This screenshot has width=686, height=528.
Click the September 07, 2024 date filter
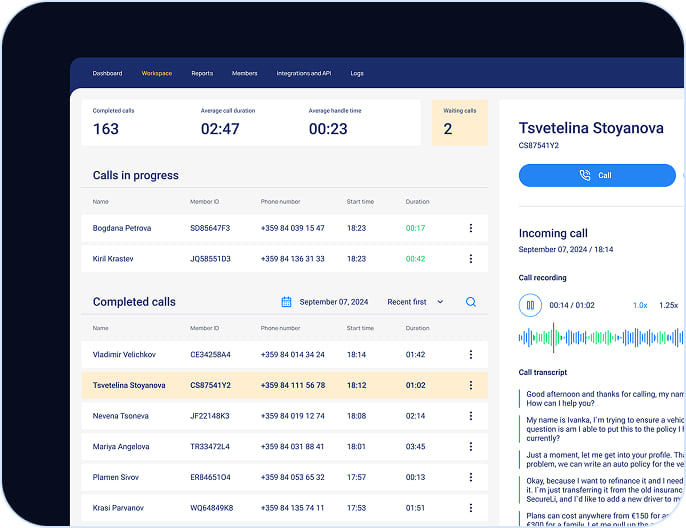click(334, 302)
